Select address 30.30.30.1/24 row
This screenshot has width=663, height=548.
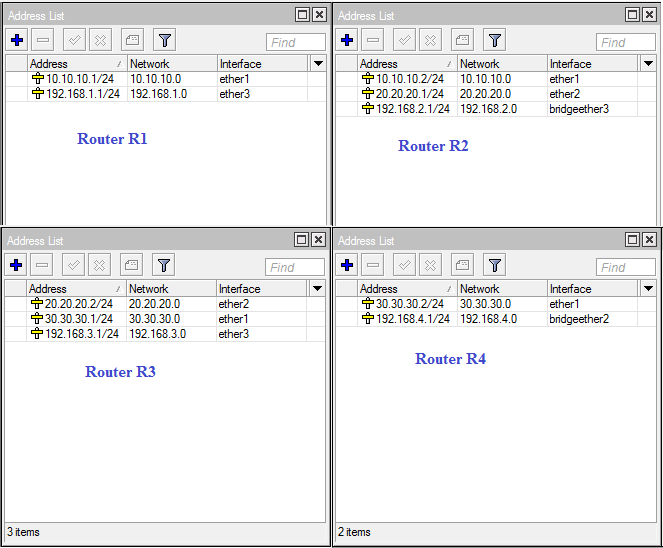[x=164, y=319]
